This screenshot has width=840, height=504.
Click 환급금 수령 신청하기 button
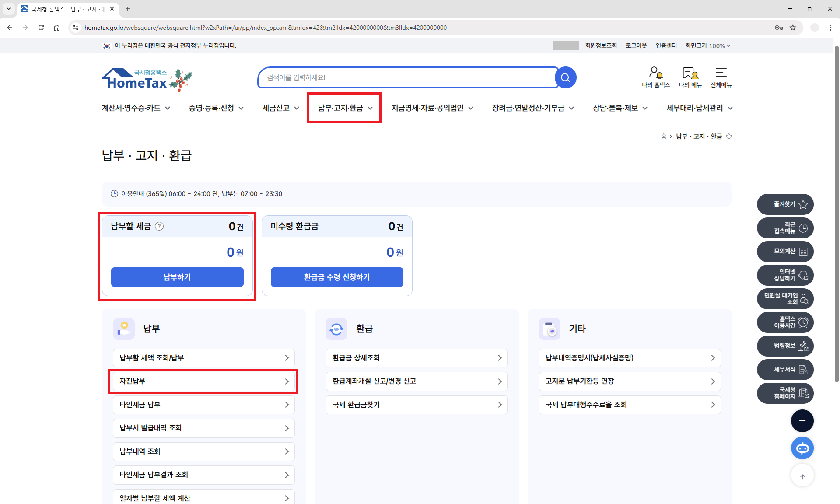337,277
